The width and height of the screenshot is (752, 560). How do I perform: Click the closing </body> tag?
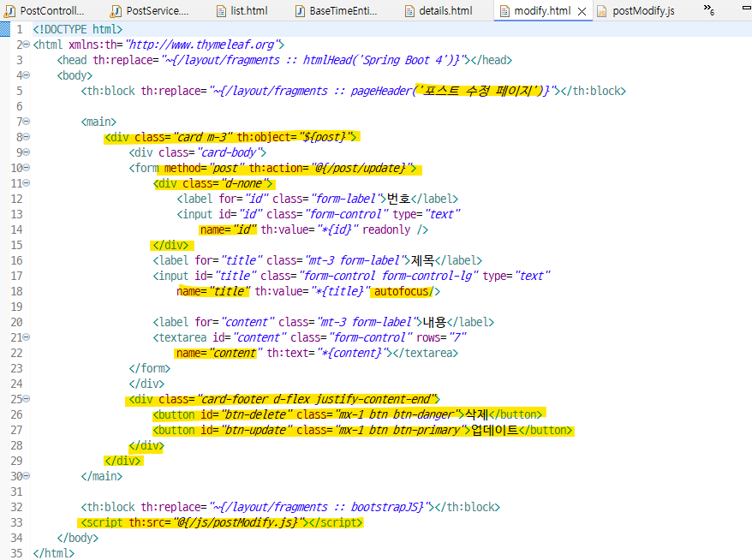coord(77,538)
